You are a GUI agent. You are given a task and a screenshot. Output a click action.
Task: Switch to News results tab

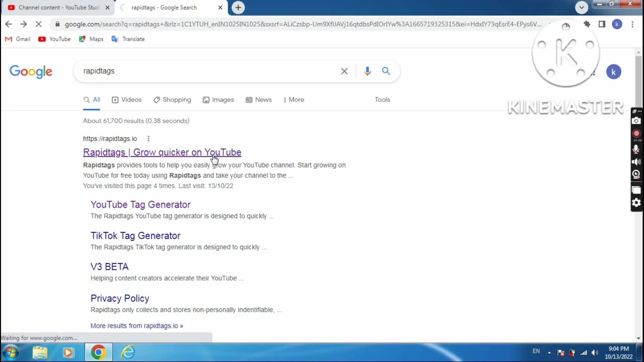tap(259, 100)
